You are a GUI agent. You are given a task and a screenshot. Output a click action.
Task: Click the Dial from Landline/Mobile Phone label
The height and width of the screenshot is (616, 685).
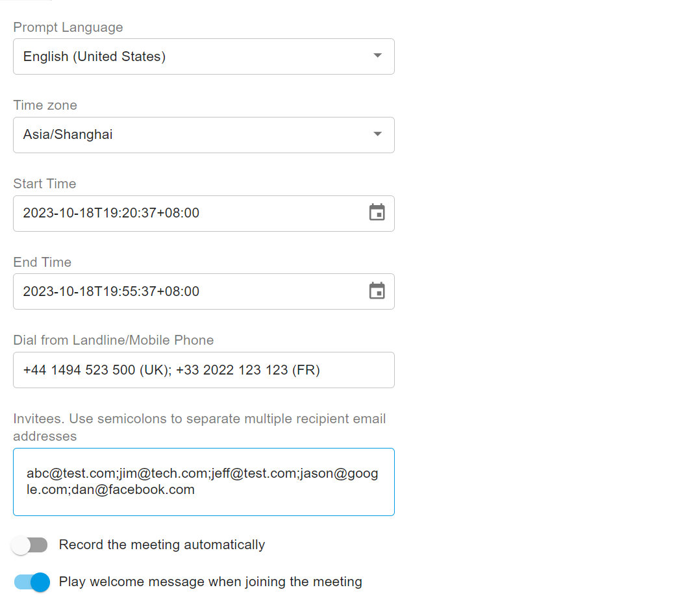click(x=114, y=340)
